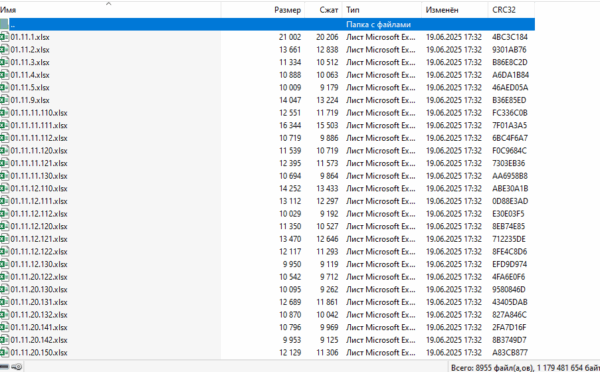Click CRC32 value 43405DAB
The height and width of the screenshot is (372, 600).
[510, 302]
